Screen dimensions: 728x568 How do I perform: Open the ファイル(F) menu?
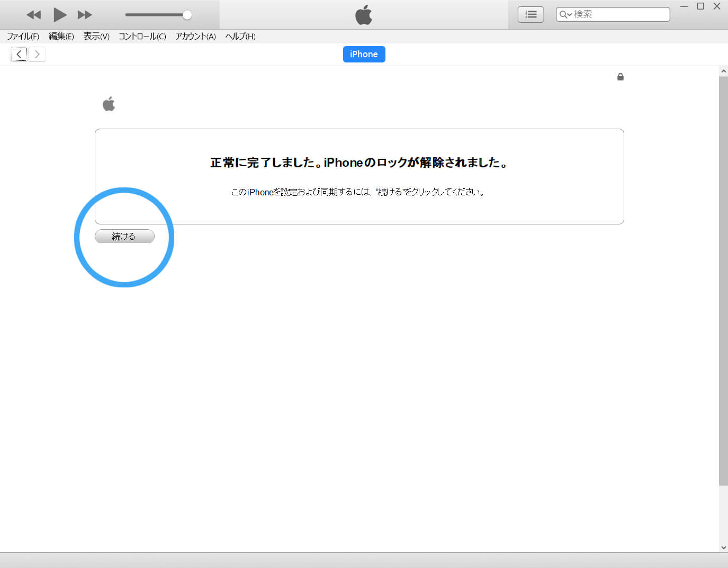click(23, 37)
